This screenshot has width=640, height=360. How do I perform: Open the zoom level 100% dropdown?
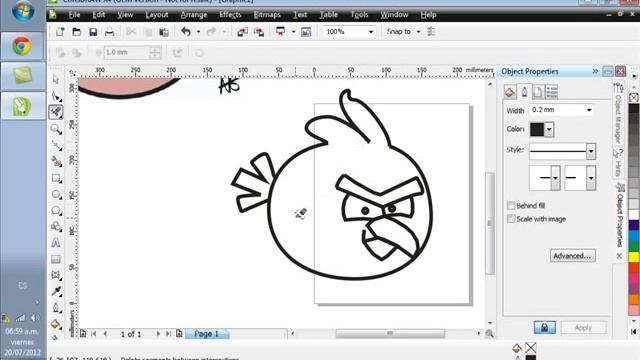371,32
